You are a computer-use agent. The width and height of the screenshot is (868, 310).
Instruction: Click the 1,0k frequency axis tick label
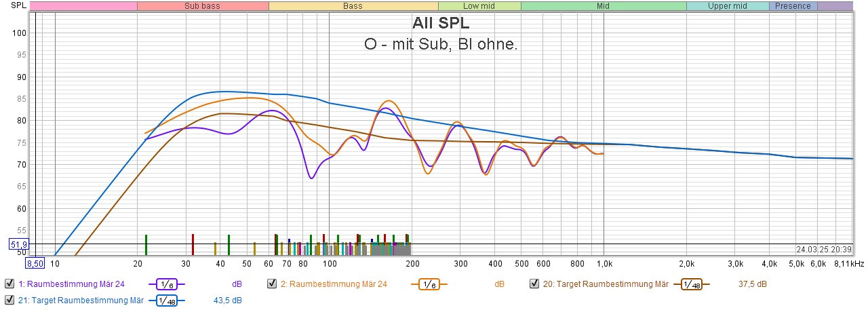click(604, 263)
